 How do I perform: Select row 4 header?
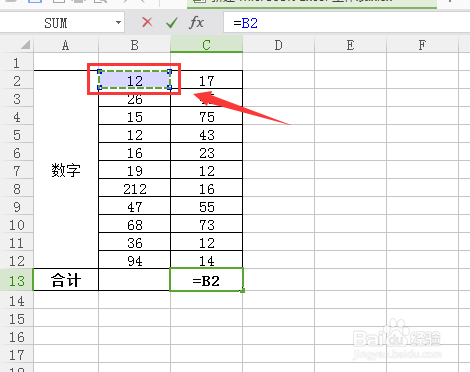click(17, 117)
